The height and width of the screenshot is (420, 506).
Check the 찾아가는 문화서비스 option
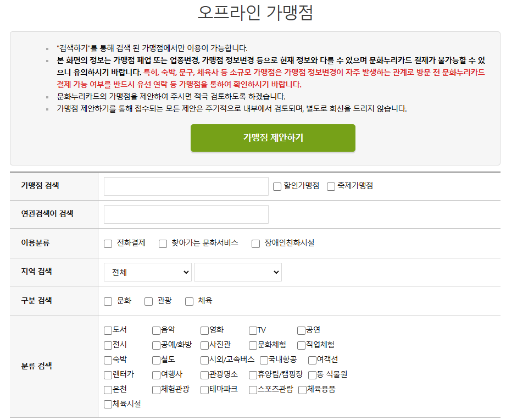pos(163,243)
